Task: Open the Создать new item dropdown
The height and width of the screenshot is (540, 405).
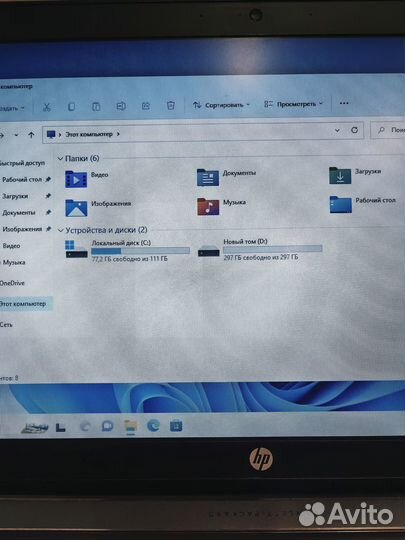Action: pyautogui.click(x=12, y=108)
